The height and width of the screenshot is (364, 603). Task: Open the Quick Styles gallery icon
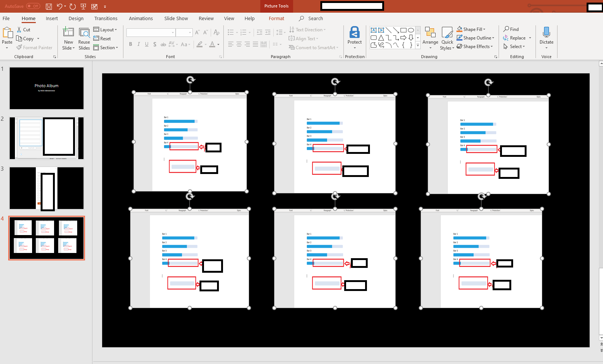coord(447,33)
